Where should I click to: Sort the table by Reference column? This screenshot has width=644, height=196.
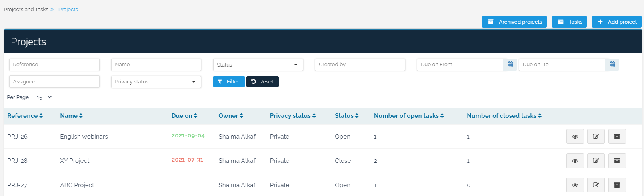point(25,116)
